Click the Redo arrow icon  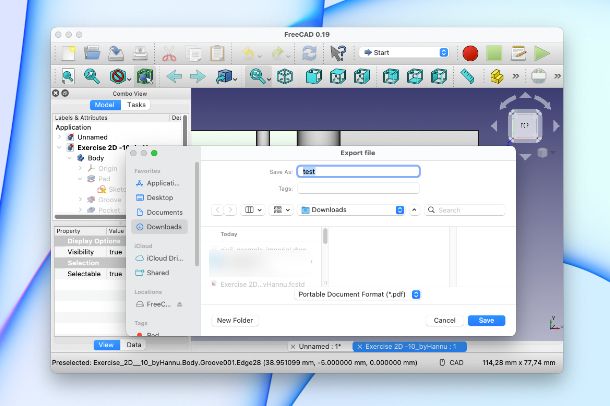point(278,53)
